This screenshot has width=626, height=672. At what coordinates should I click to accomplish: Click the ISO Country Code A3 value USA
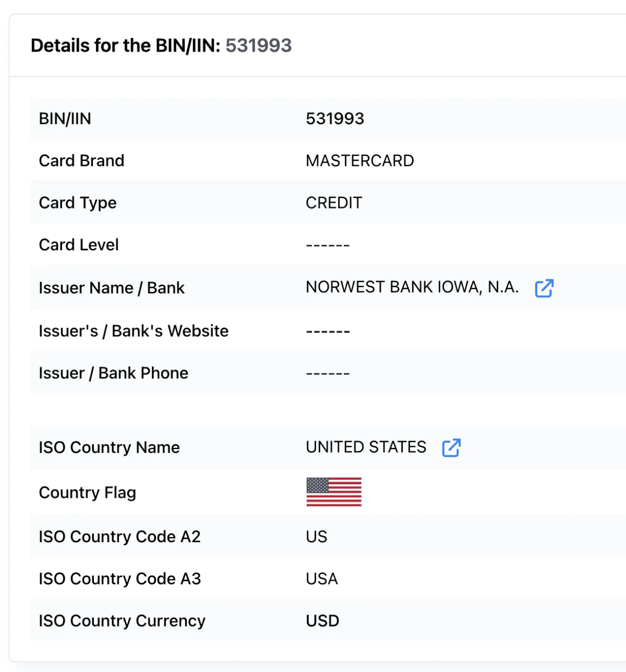click(321, 579)
